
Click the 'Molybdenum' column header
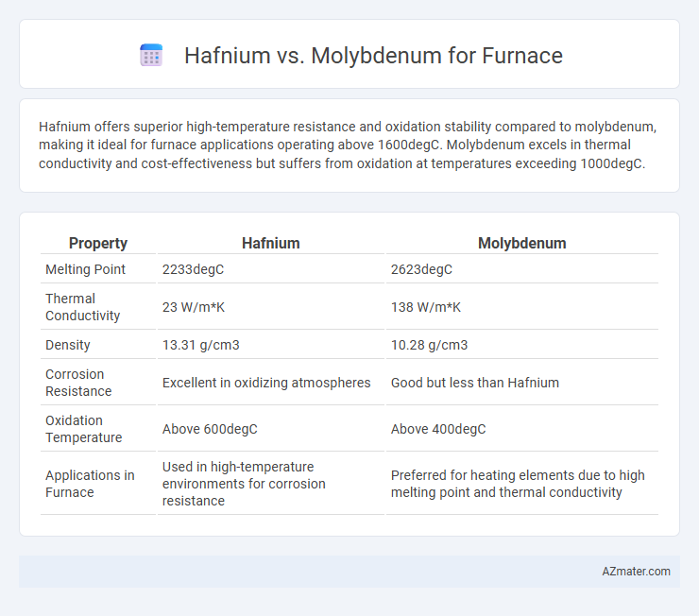[522, 243]
